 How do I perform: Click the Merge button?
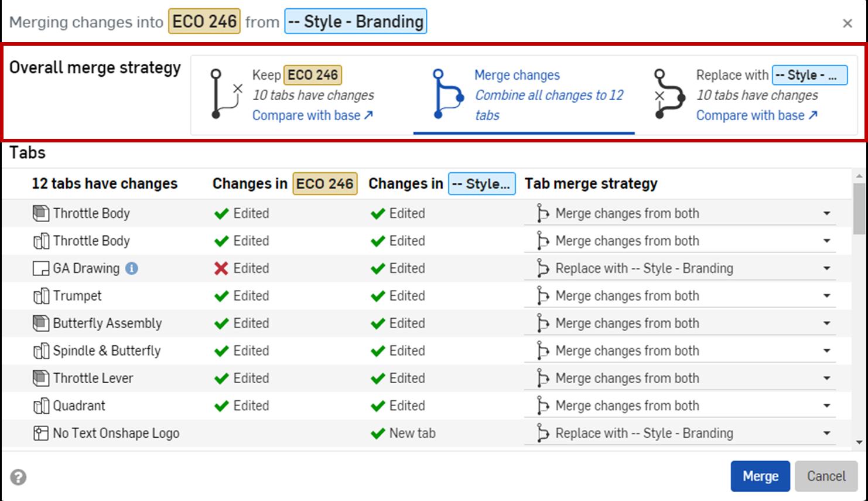(x=760, y=476)
